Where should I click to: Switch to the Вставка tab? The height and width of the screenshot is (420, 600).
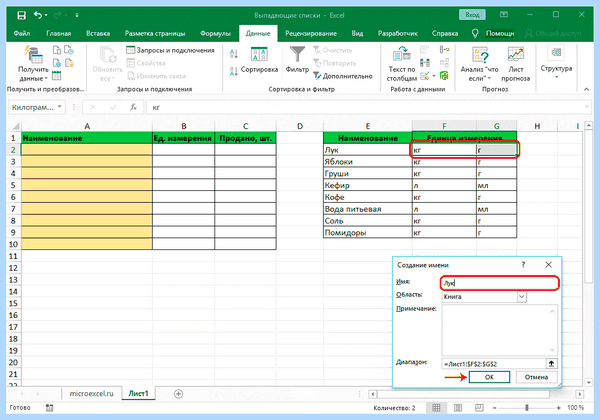(98, 34)
